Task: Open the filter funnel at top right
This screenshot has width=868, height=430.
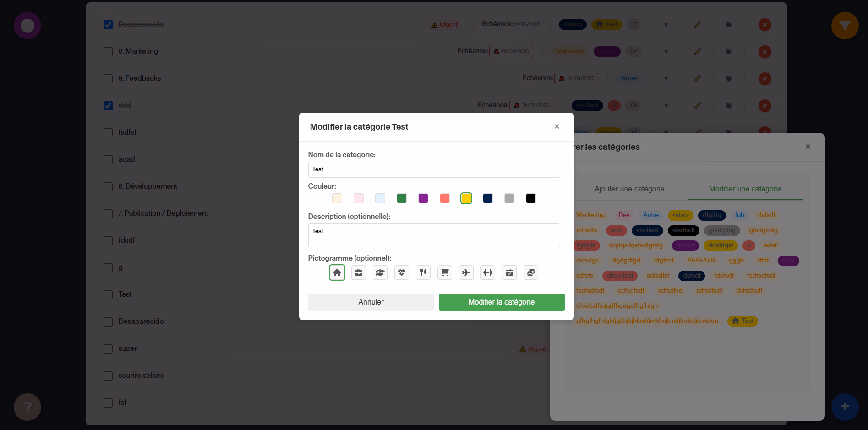Action: pyautogui.click(x=845, y=26)
